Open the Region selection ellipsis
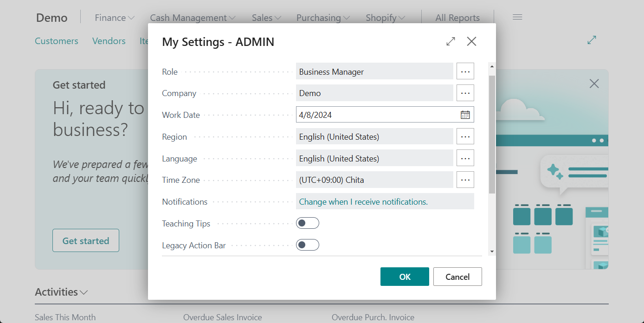 [x=465, y=136]
